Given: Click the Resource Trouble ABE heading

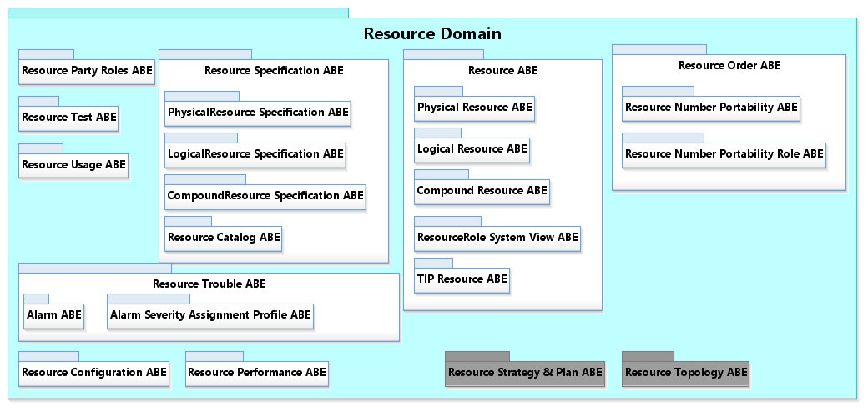Looking at the screenshot, I should pyautogui.click(x=209, y=284).
